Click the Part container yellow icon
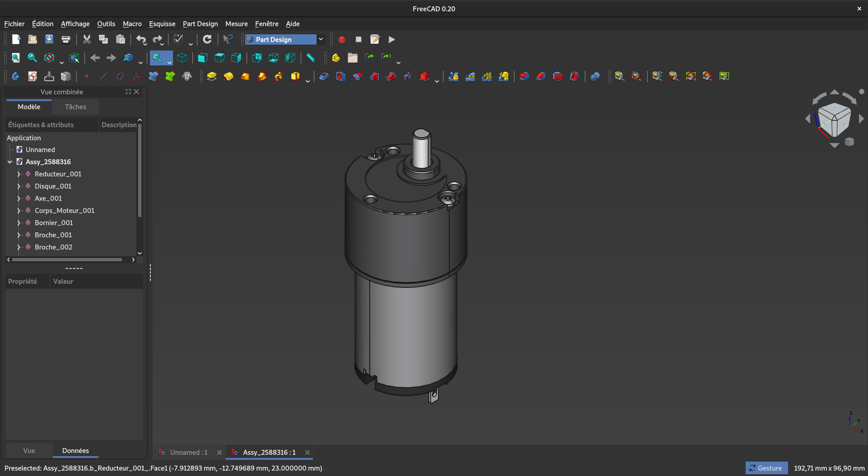The height and width of the screenshot is (476, 868). click(336, 58)
